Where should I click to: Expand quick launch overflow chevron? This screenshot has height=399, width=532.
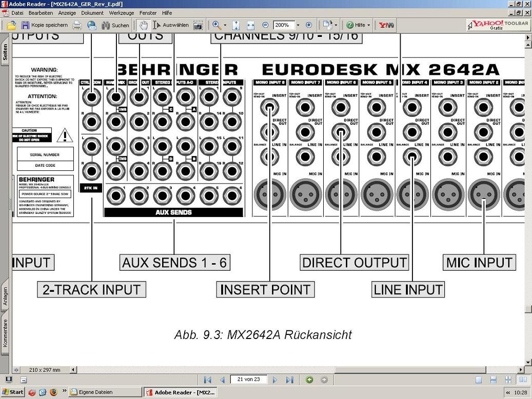(64, 391)
